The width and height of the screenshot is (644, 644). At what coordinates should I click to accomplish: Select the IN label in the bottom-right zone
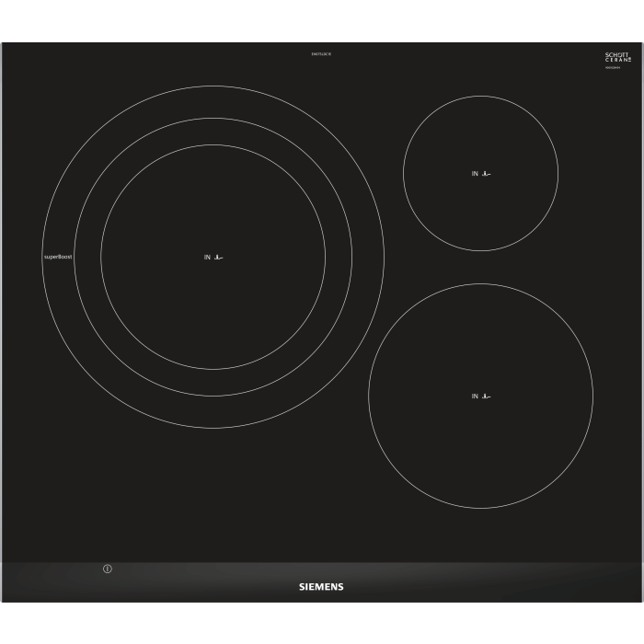[x=476, y=397]
